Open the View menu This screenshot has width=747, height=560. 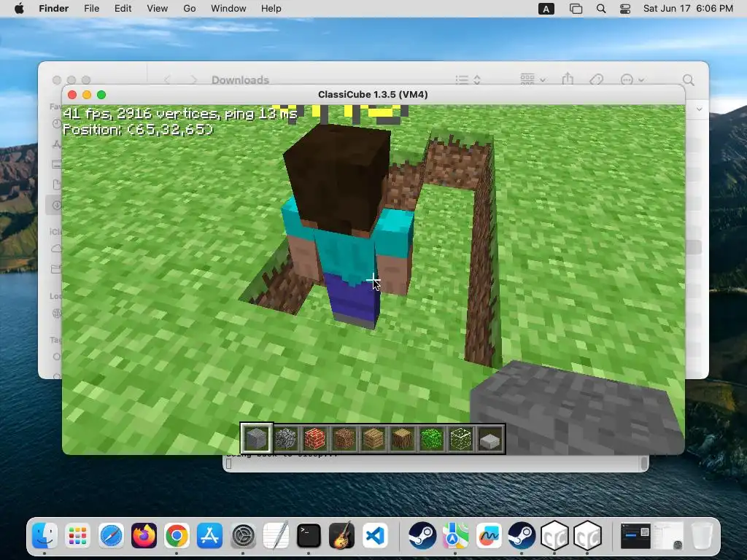(x=158, y=9)
